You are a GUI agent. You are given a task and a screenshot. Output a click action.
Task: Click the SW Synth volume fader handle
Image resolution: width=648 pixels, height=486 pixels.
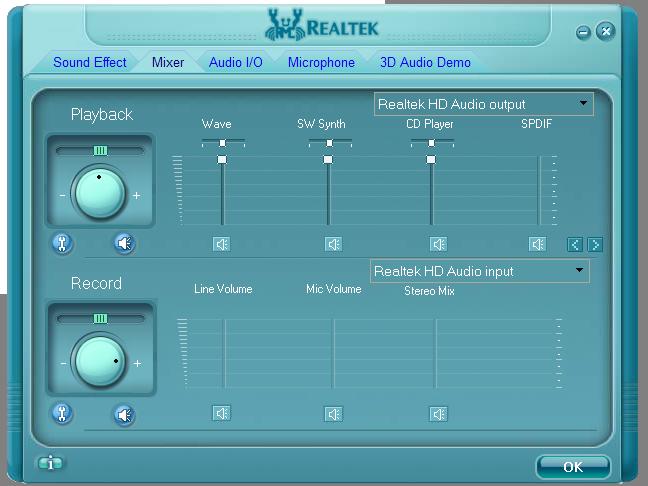click(328, 160)
